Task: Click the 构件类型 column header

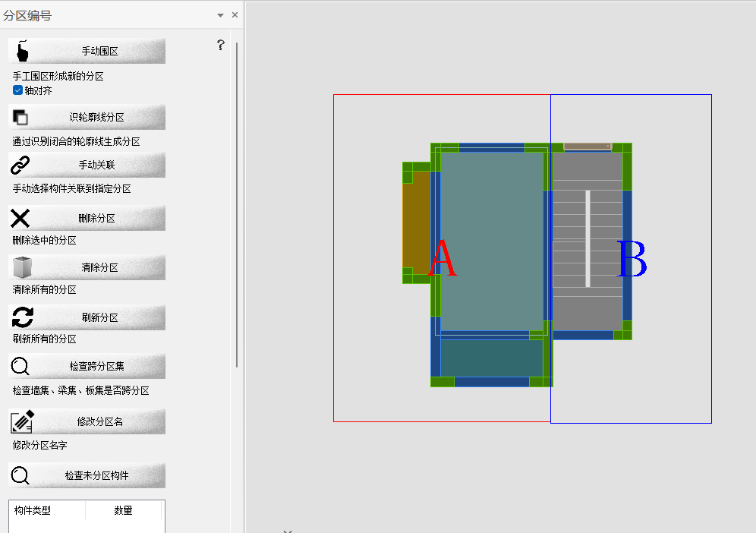Action: (33, 510)
